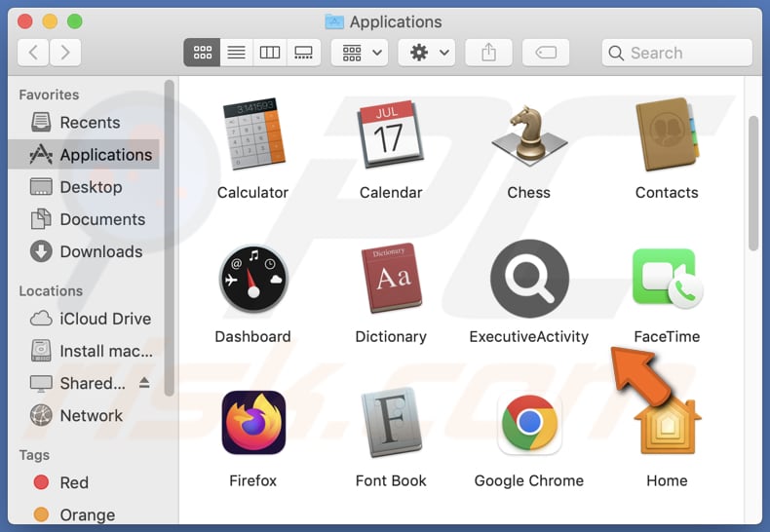770x532 pixels.
Task: Switch to column view
Action: (x=270, y=53)
